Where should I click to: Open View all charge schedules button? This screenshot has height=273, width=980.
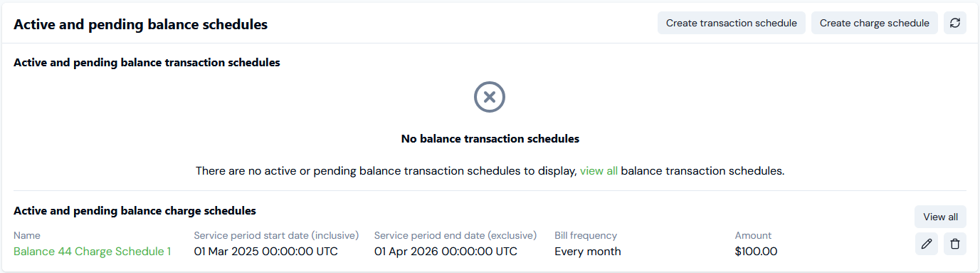(940, 217)
